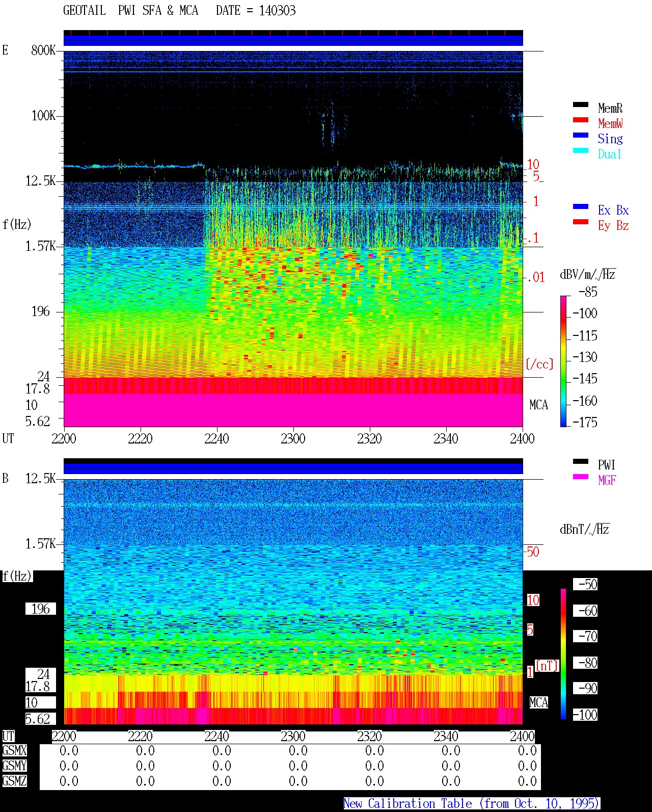This screenshot has height=812, width=652.
Task: Click the "800K" frequency axis label
Action: point(43,50)
